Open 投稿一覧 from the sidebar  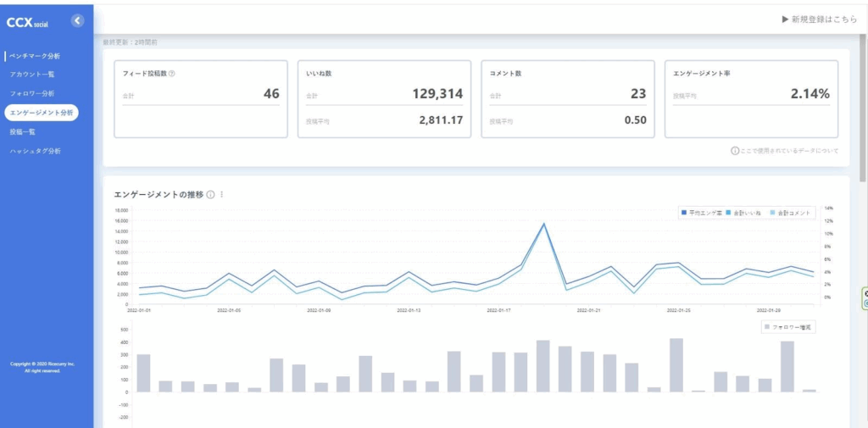click(22, 131)
